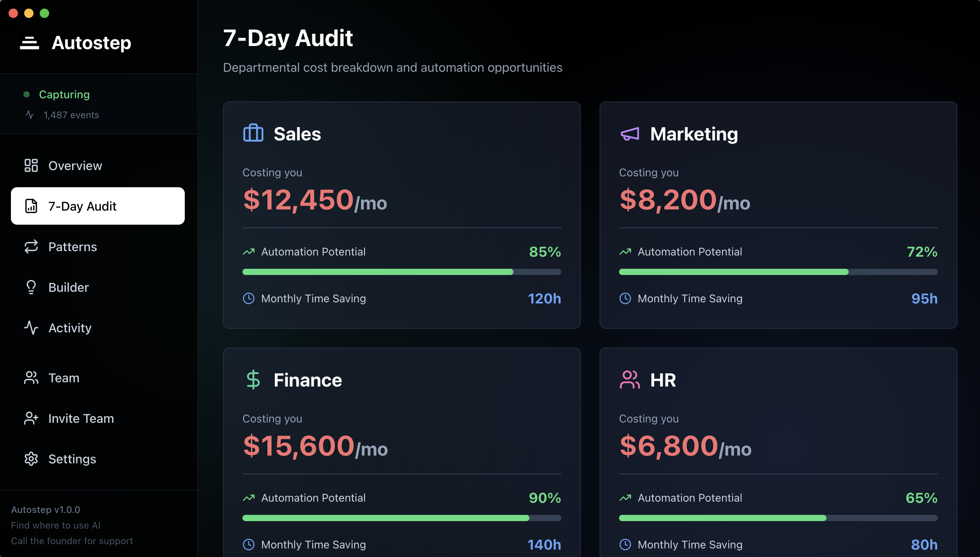The height and width of the screenshot is (557, 980).
Task: Click the HR people icon
Action: [630, 380]
